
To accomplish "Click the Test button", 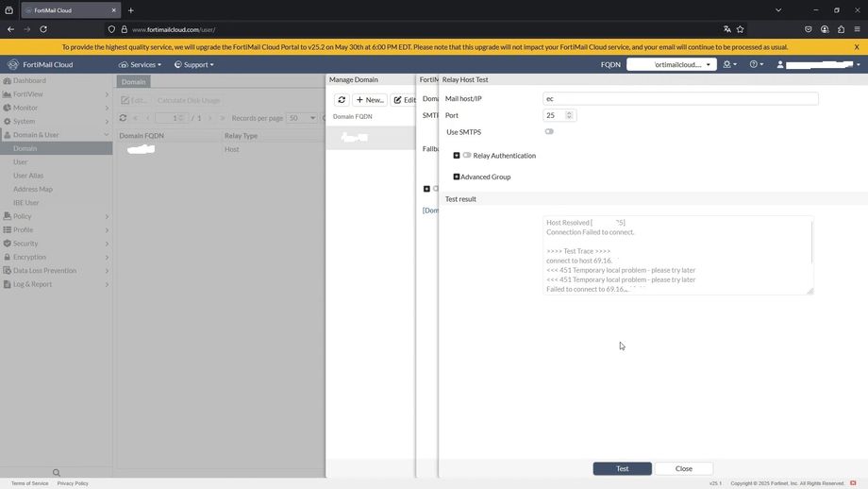I will [622, 468].
